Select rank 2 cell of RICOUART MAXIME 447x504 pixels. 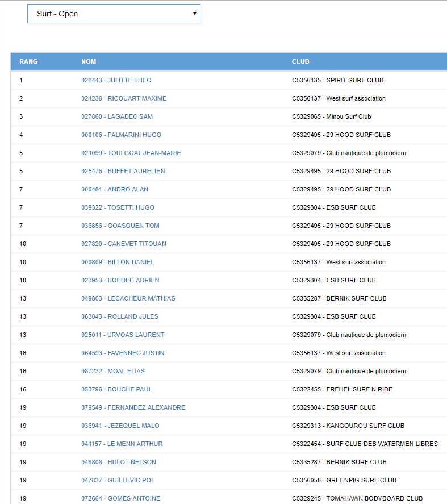(21, 98)
